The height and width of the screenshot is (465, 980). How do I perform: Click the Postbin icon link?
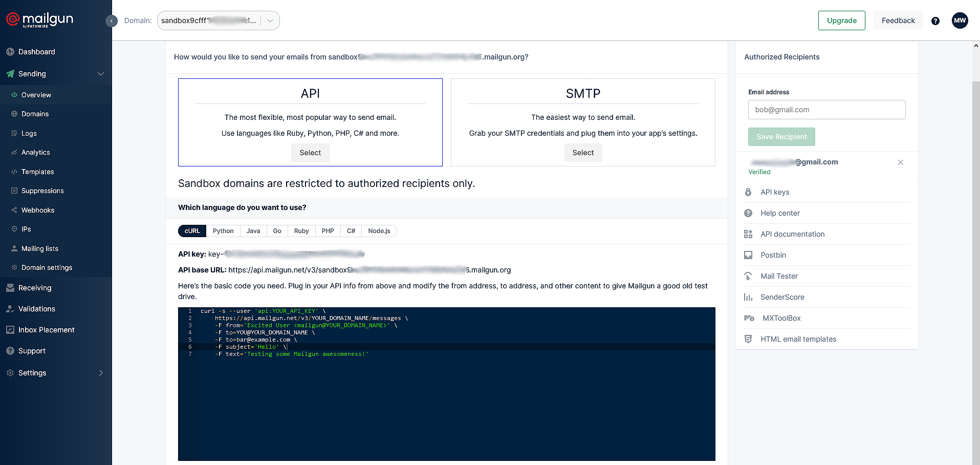coord(748,255)
